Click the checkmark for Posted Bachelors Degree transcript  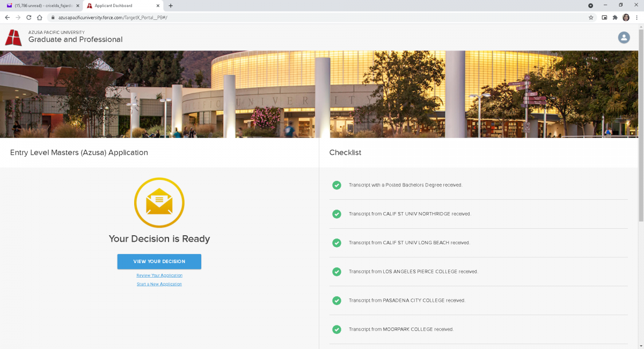[x=336, y=185]
